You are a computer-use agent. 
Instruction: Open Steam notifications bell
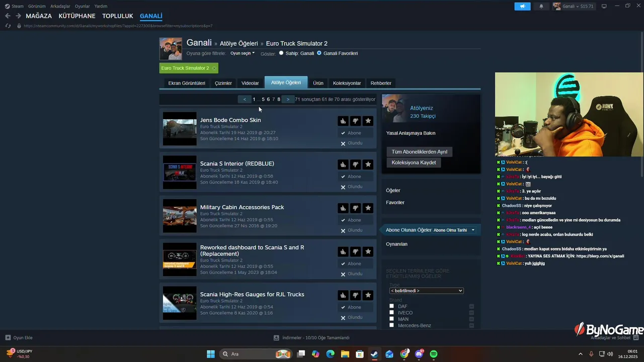(x=541, y=6)
